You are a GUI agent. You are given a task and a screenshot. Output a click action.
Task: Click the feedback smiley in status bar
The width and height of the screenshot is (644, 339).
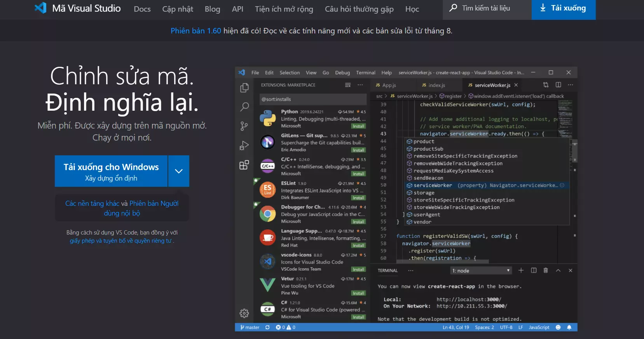coord(558,327)
